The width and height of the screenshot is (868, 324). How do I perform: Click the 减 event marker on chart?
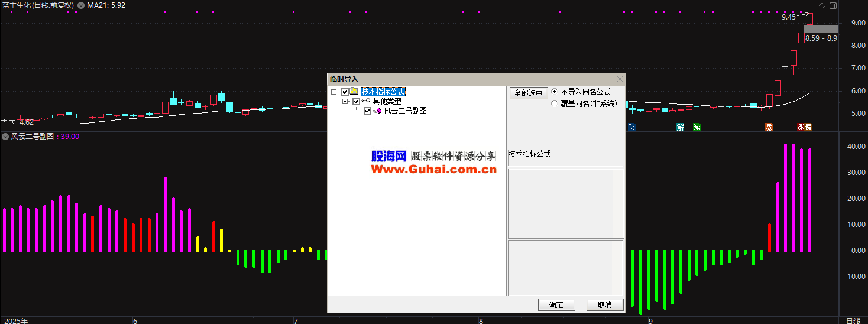pyautogui.click(x=697, y=127)
